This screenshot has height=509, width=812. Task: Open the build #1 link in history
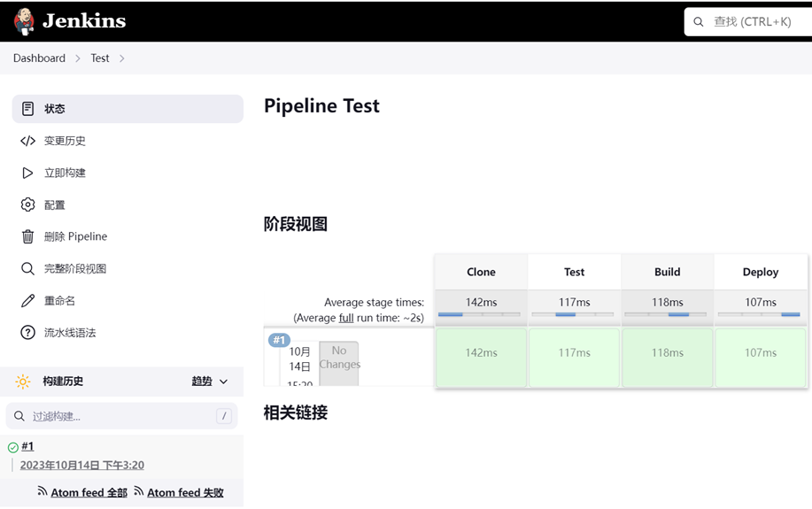coord(27,446)
